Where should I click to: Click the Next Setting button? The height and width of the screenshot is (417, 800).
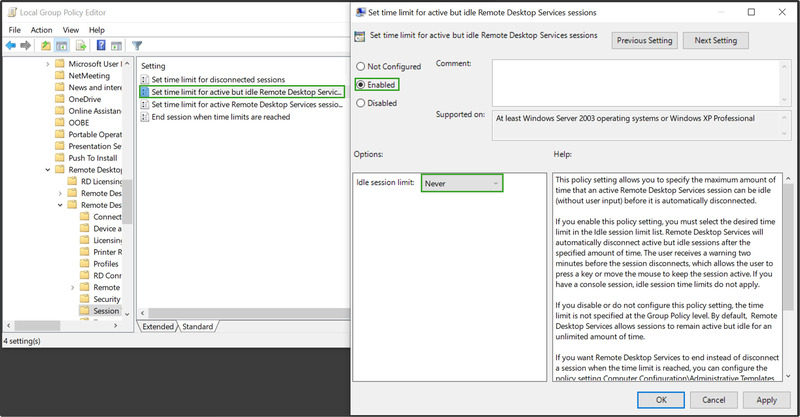tap(715, 40)
